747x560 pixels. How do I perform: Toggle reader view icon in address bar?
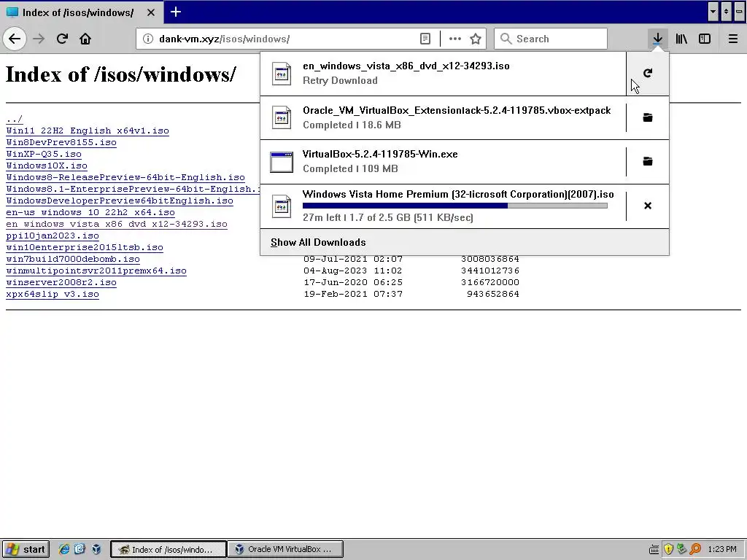tap(425, 39)
